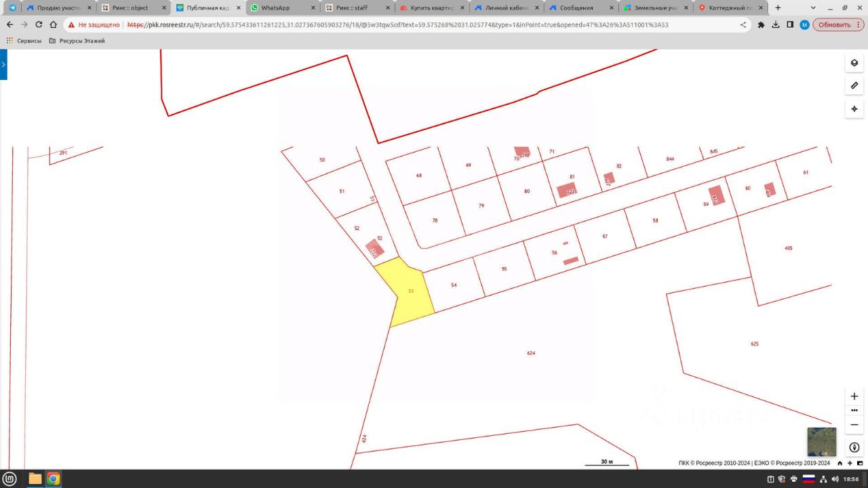868x488 pixels.
Task: Switch to Сообщения tab
Action: pyautogui.click(x=580, y=8)
